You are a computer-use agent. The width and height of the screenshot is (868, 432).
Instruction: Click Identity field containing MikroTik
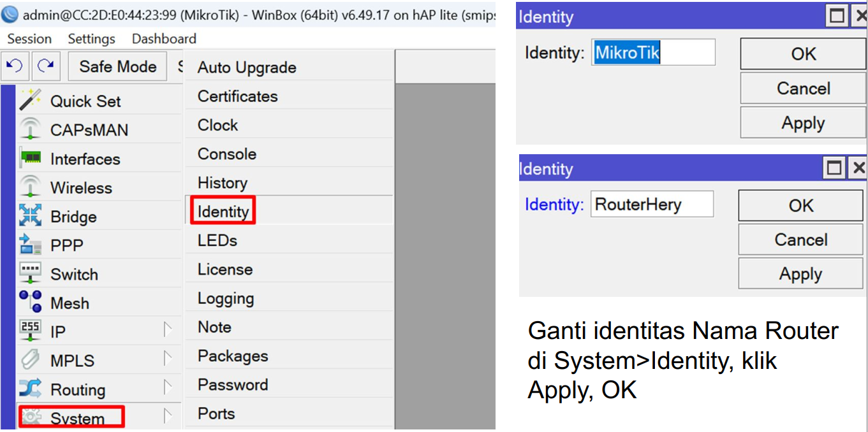click(653, 52)
